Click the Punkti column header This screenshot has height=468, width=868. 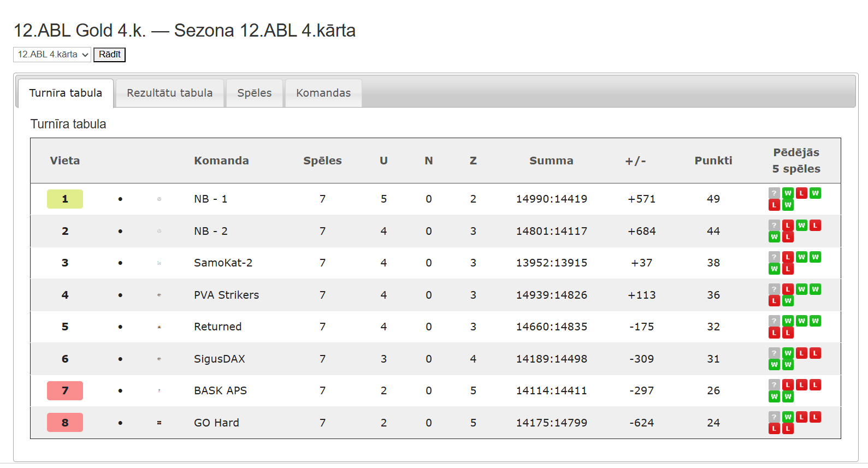[x=713, y=161]
